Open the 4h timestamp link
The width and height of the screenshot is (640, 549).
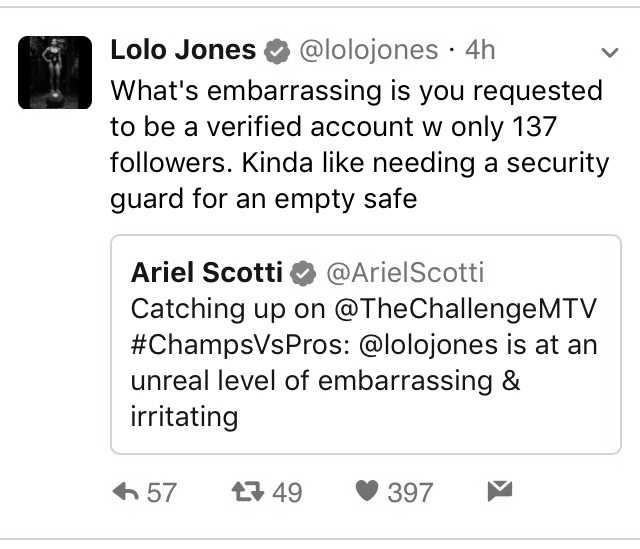tap(480, 50)
